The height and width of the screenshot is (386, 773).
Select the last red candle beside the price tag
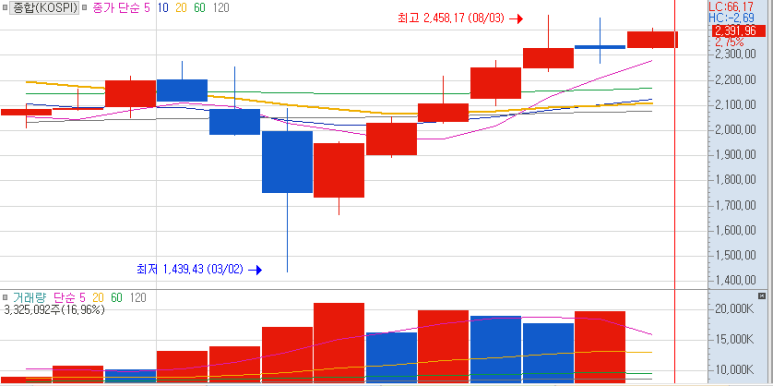tap(652, 39)
